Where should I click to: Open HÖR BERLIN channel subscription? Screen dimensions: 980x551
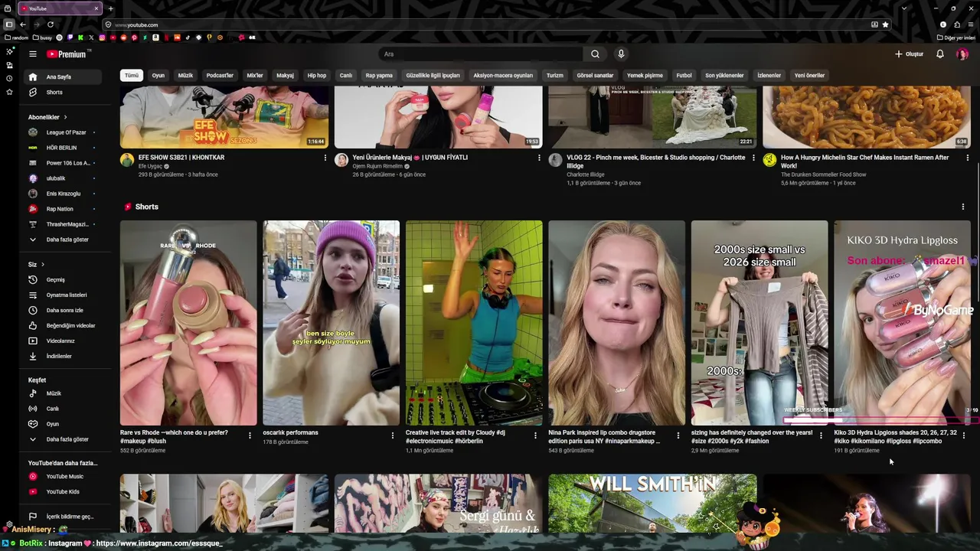[64, 148]
